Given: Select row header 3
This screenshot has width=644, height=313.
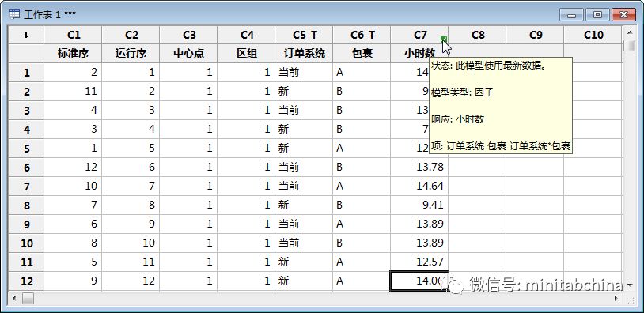Looking at the screenshot, I should pos(26,111).
